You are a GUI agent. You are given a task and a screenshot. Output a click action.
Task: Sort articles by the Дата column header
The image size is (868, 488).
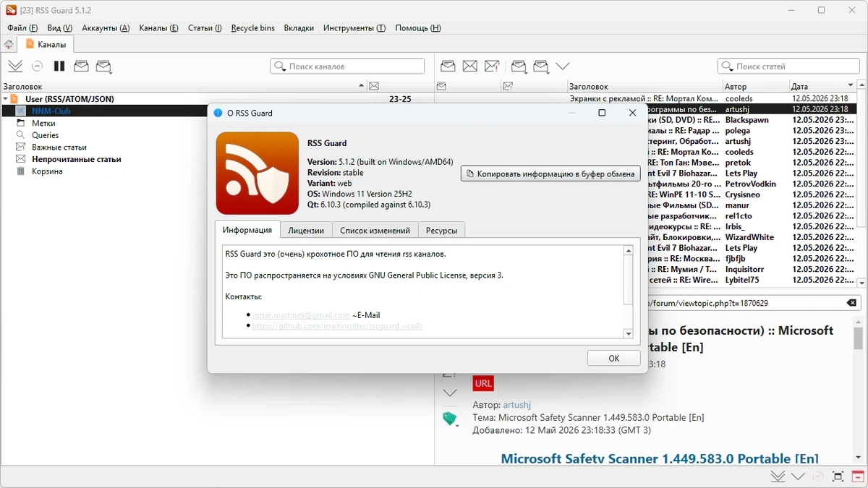coord(822,86)
